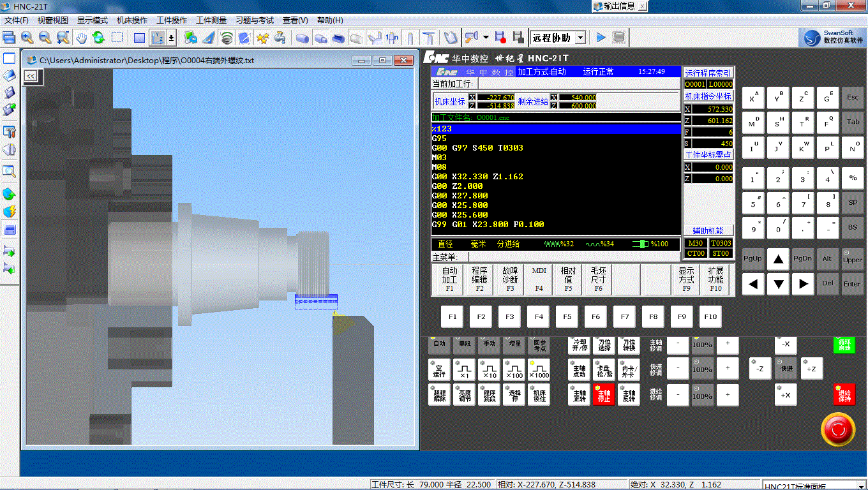Viewport: 868px width, 490px height.
Task: Toggle 机床锁住 machine lock key
Action: coord(539,396)
